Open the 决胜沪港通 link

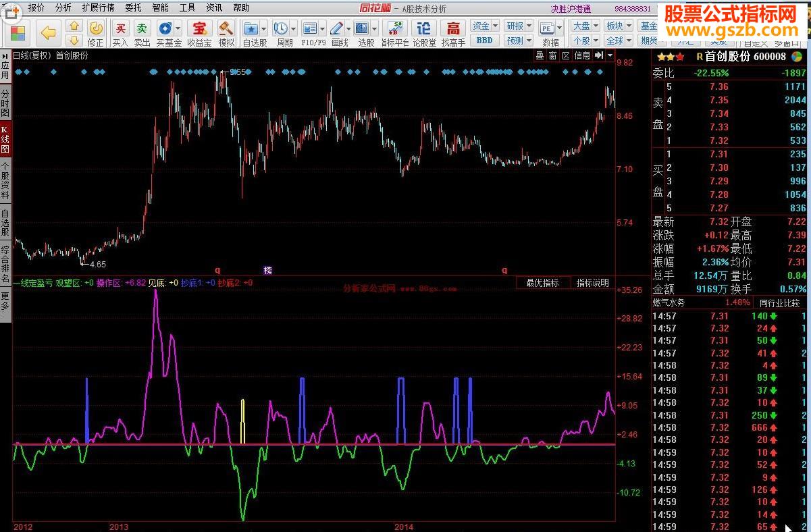[571, 9]
